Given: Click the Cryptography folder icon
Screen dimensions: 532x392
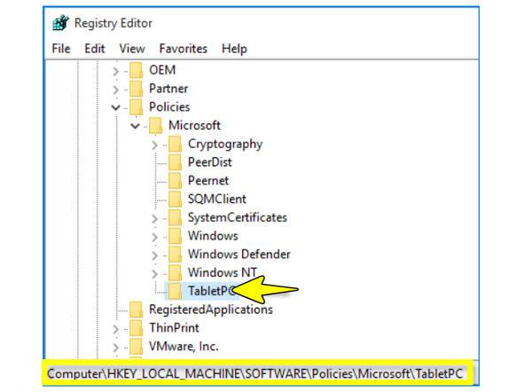Looking at the screenshot, I should pyautogui.click(x=176, y=144).
